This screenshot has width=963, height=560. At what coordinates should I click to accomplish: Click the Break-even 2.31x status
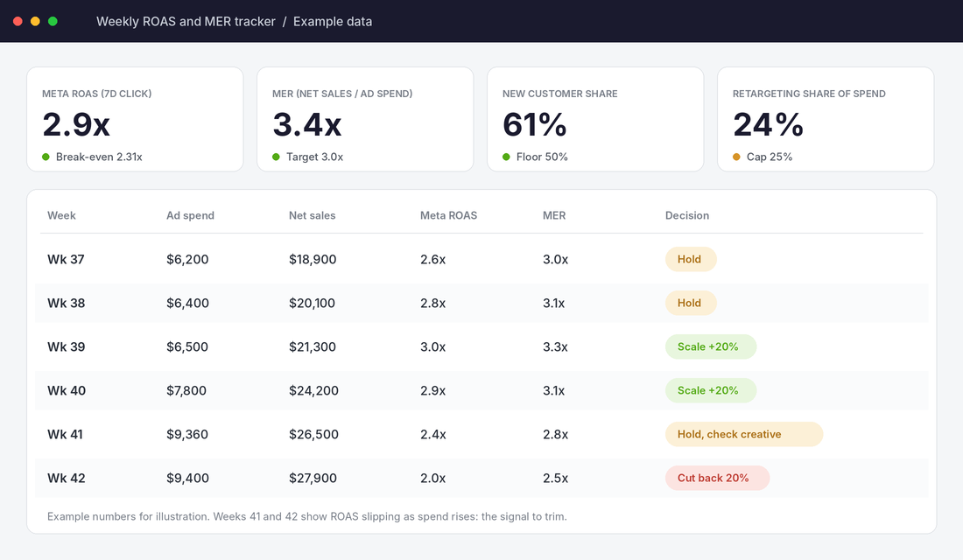[x=99, y=157]
